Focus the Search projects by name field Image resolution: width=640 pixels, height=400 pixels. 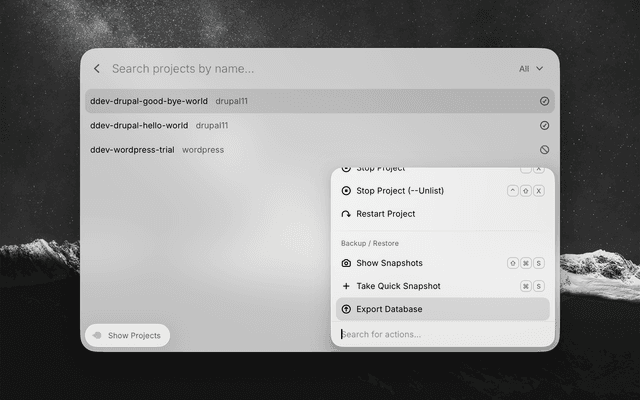tap(183, 69)
